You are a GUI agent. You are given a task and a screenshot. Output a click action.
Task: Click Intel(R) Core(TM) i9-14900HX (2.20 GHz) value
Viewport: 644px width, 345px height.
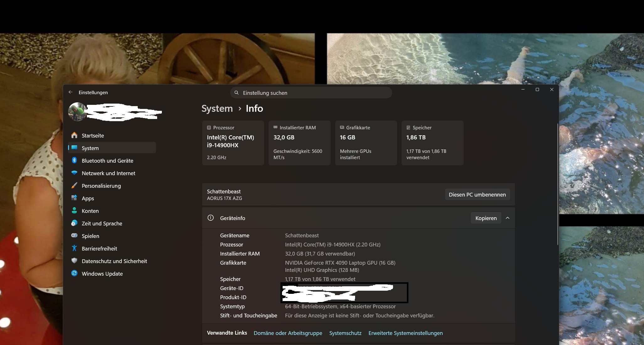coord(333,245)
